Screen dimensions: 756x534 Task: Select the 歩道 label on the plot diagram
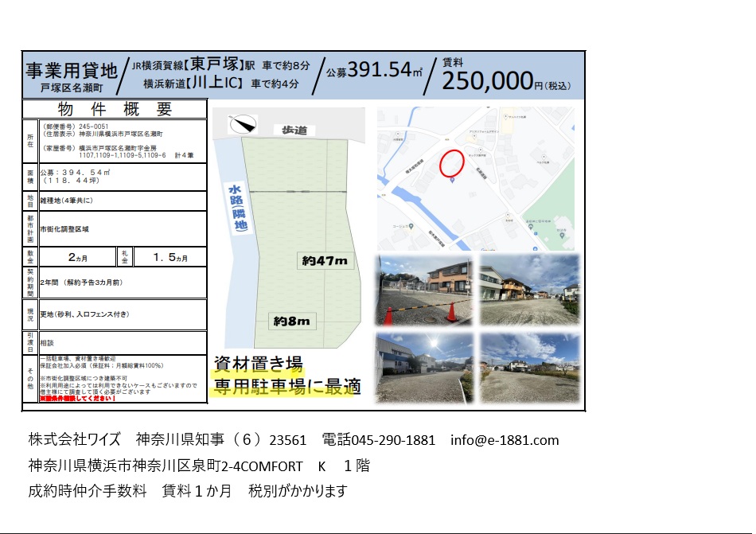click(x=293, y=129)
